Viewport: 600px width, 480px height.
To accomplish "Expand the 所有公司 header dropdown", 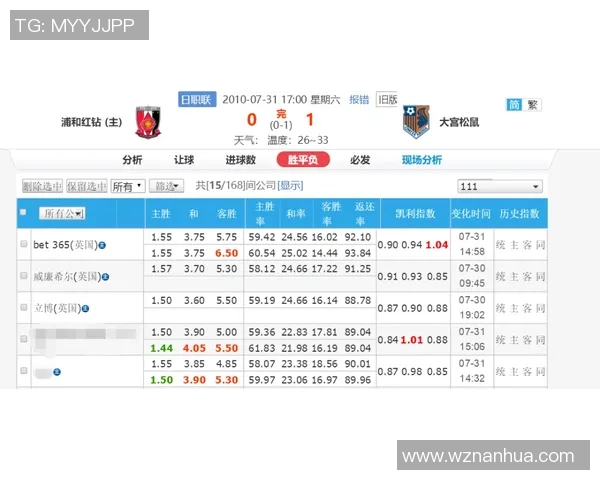I will [62, 213].
